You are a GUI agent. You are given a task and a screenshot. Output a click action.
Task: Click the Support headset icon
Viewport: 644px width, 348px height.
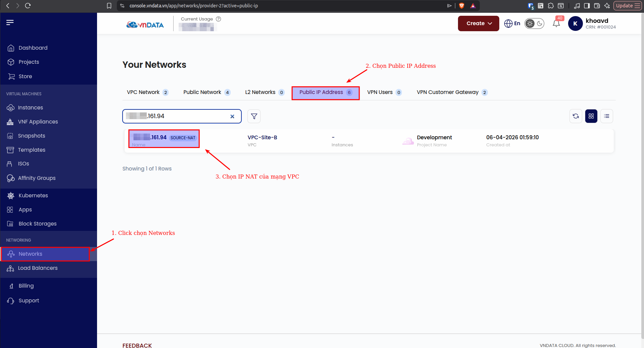pyautogui.click(x=10, y=301)
